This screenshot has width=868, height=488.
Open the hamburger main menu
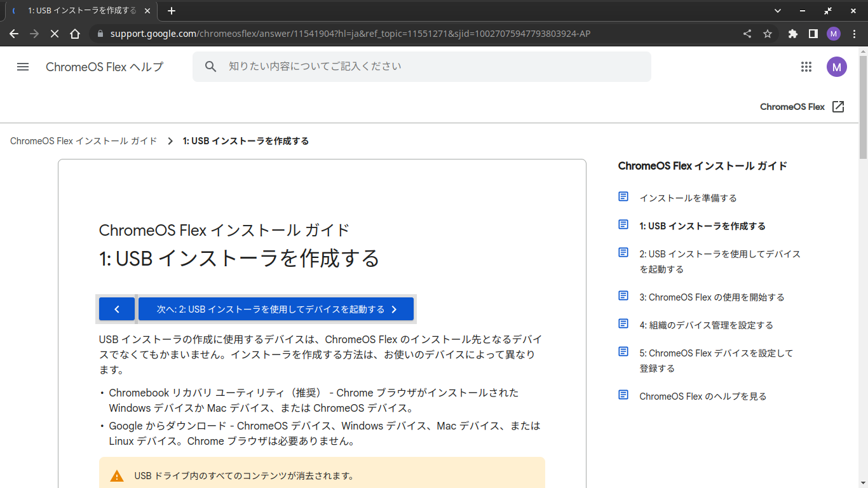pos(23,67)
